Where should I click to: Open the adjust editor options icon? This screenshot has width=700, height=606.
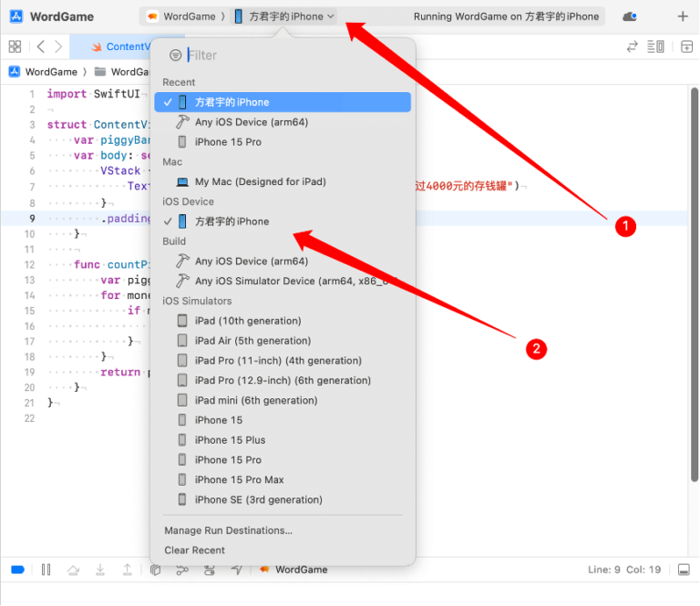pos(655,46)
